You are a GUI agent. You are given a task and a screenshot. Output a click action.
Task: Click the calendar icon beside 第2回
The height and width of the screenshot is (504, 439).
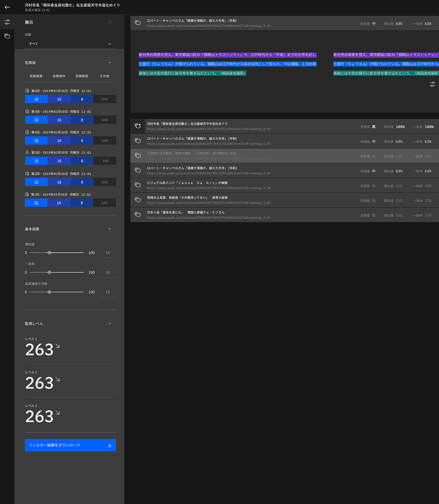point(27,174)
